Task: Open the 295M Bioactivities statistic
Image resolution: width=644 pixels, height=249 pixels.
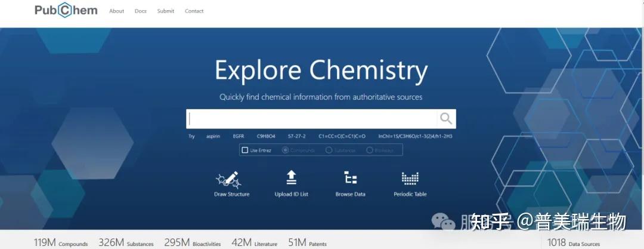Action: point(192,243)
